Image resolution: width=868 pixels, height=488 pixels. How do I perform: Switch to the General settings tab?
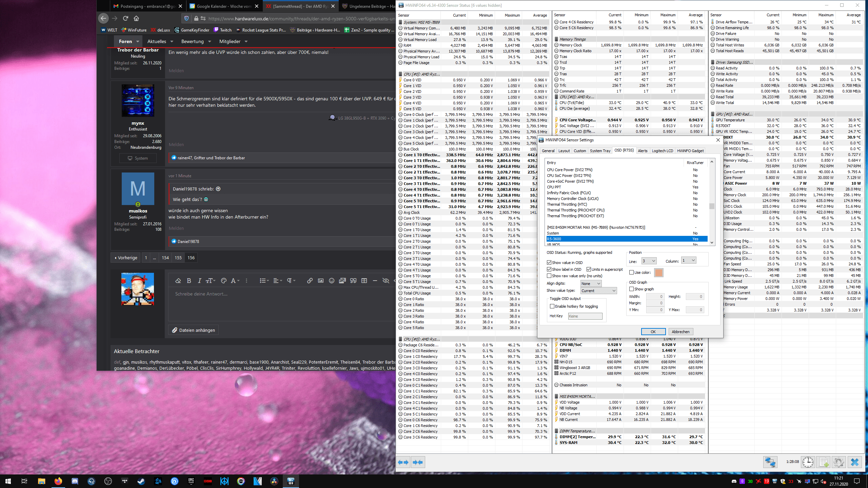(x=548, y=151)
